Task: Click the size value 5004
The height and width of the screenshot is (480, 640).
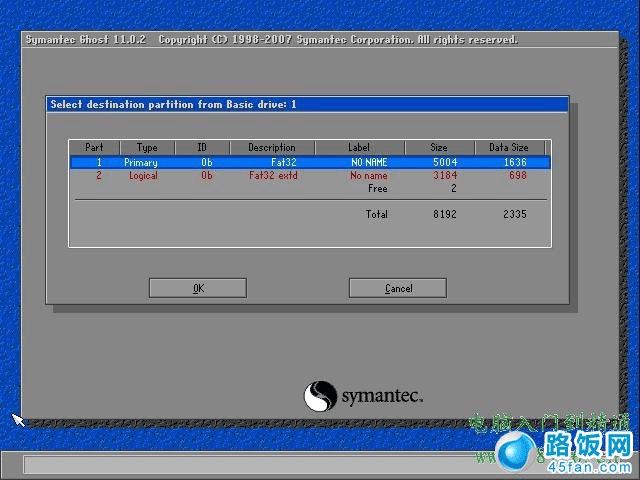Action: 445,162
